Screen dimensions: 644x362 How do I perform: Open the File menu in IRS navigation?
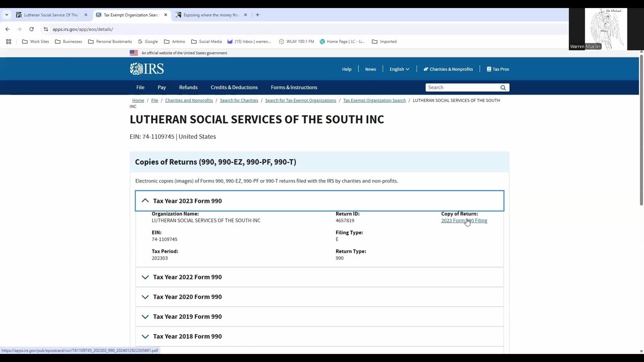(x=140, y=87)
